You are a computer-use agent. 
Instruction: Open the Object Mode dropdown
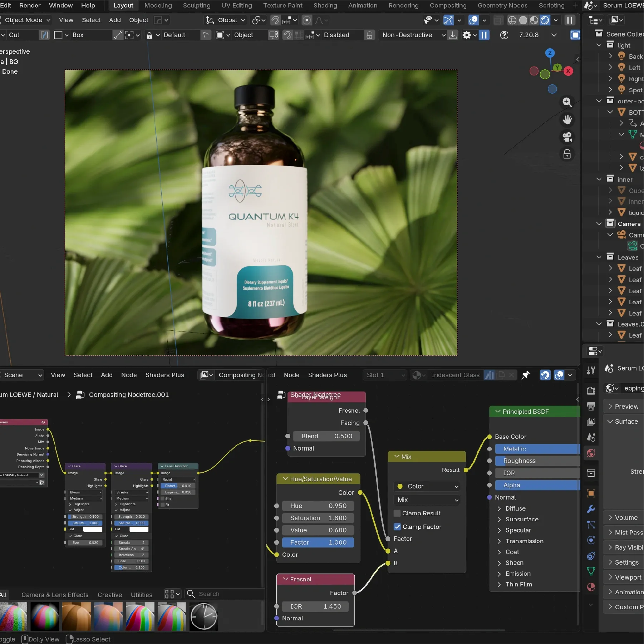[x=27, y=20]
